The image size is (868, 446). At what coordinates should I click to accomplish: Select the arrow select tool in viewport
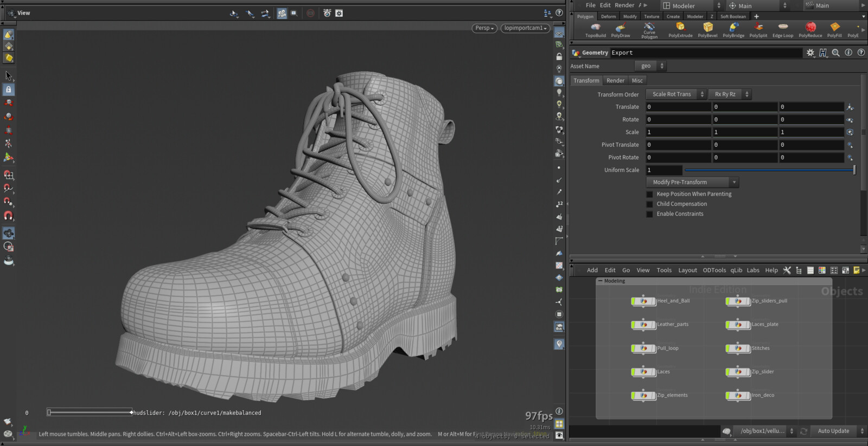coord(8,75)
